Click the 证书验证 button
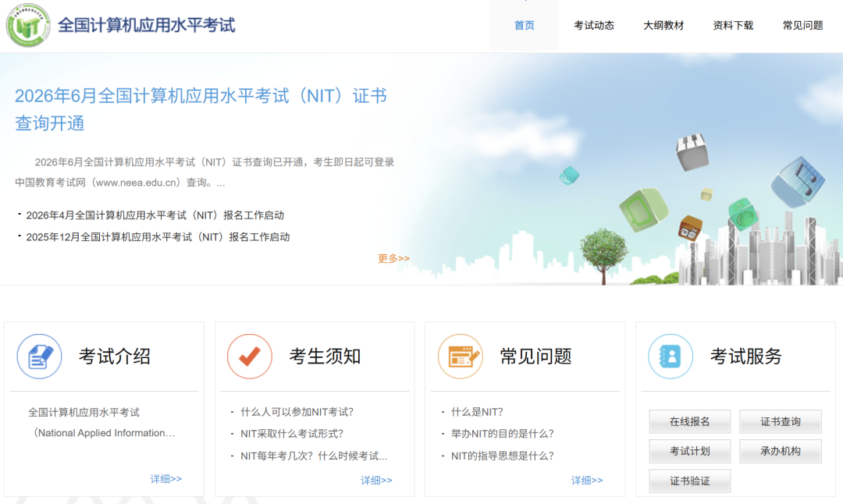The image size is (843, 504). click(690, 481)
